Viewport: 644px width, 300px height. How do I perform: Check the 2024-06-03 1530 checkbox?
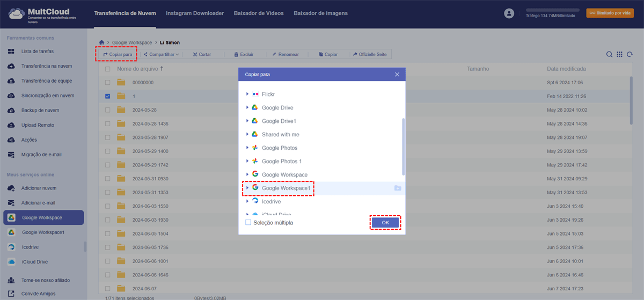click(108, 206)
